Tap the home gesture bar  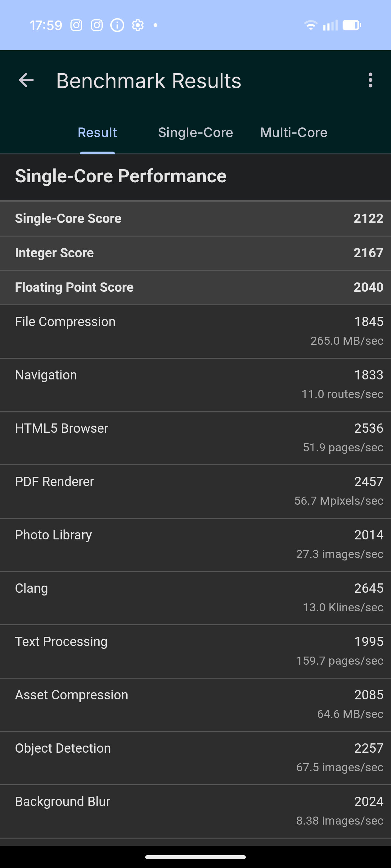pyautogui.click(x=195, y=857)
